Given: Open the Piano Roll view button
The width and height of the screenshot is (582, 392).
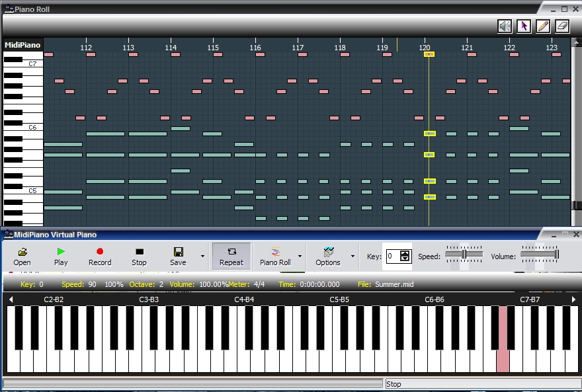Looking at the screenshot, I should coord(275,256).
